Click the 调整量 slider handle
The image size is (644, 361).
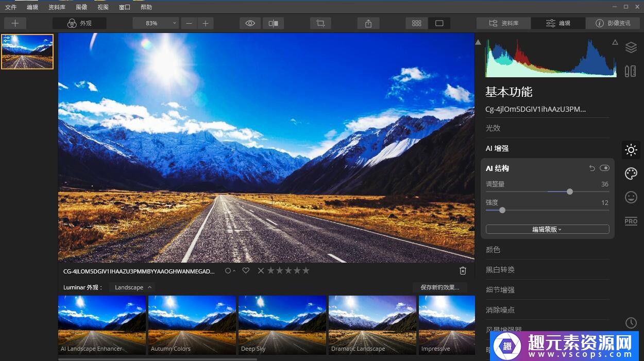[570, 192]
